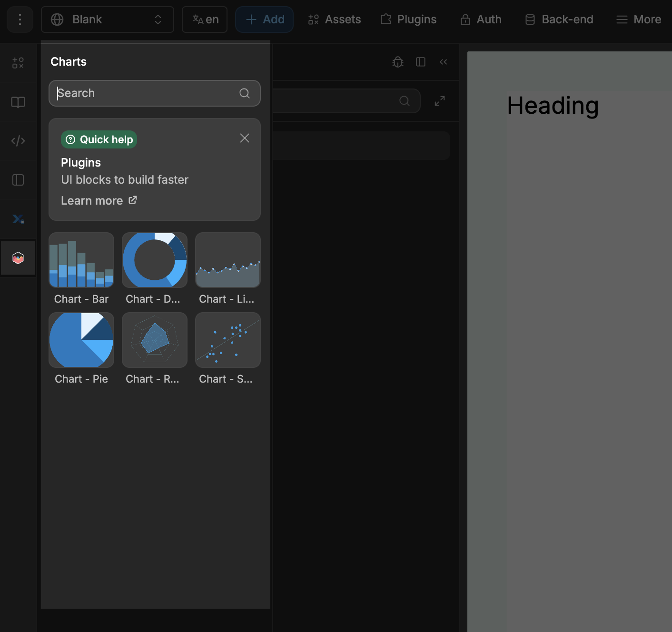
Task: Select the Charts plugin icon in sidebar
Action: pyautogui.click(x=18, y=258)
